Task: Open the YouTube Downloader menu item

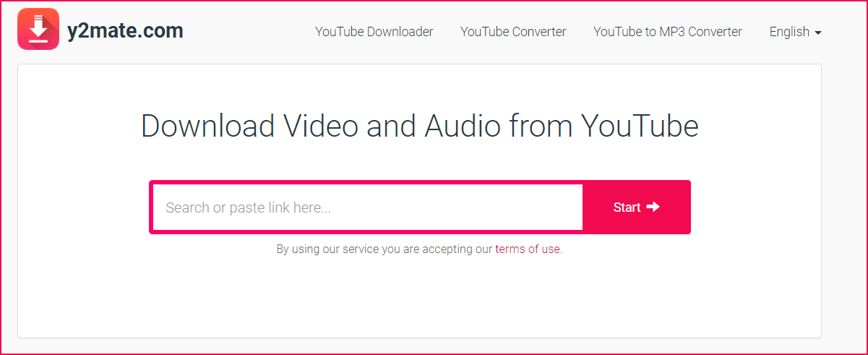Action: click(x=374, y=32)
